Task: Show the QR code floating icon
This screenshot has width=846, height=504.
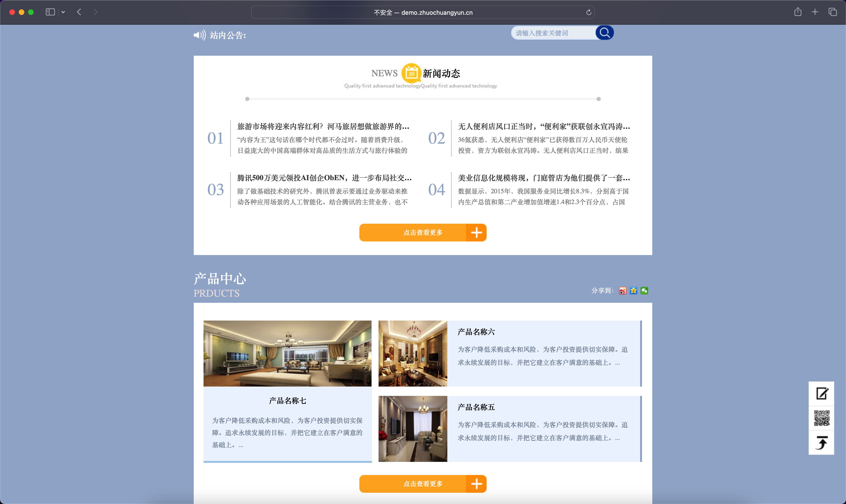Action: (x=822, y=418)
